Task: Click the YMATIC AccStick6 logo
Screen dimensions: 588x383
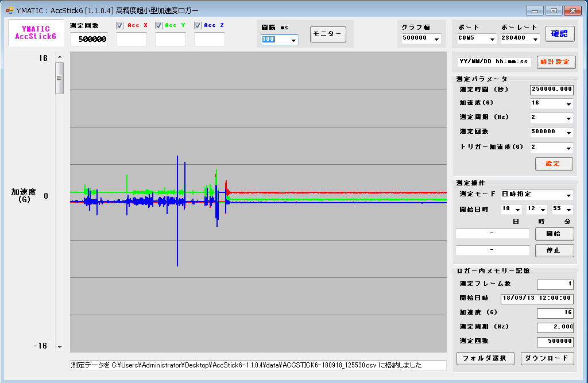Action: (36, 33)
